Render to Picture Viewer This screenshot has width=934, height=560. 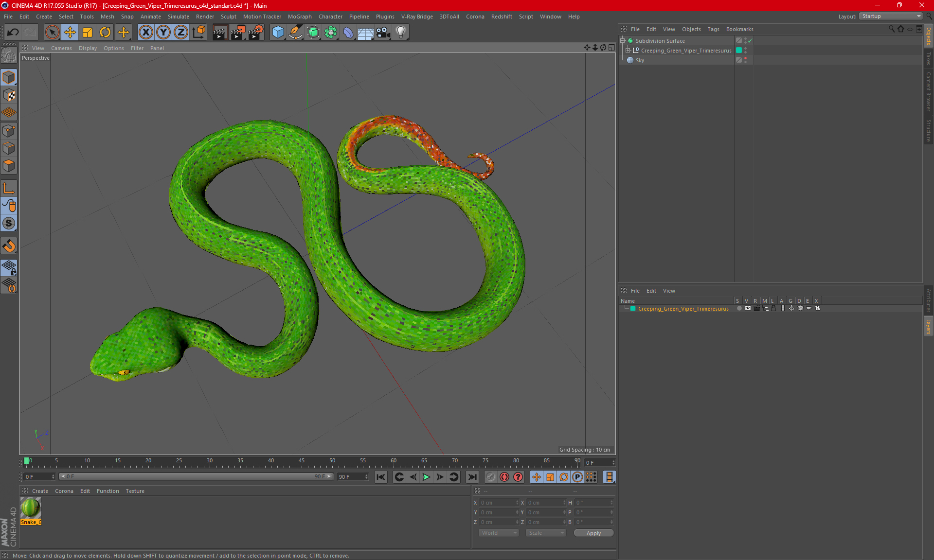(238, 33)
